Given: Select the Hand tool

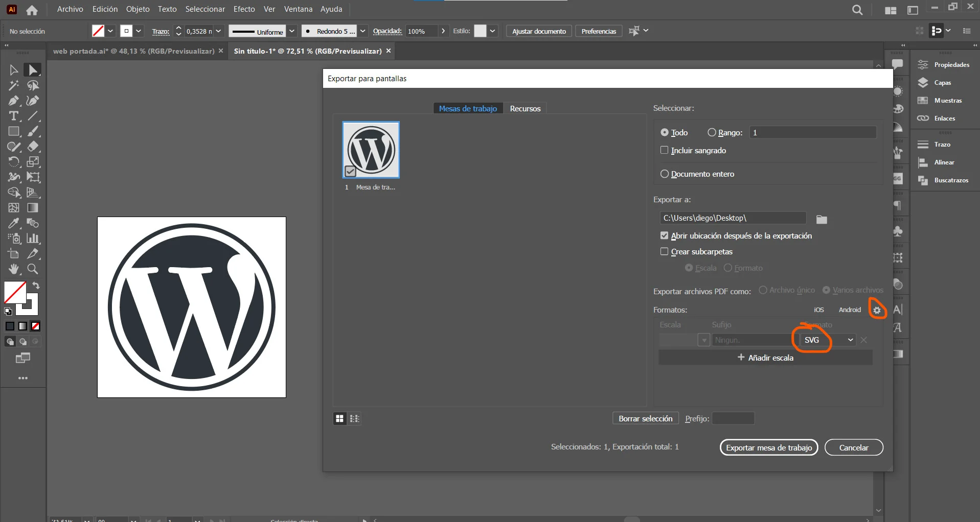Looking at the screenshot, I should click(x=14, y=269).
